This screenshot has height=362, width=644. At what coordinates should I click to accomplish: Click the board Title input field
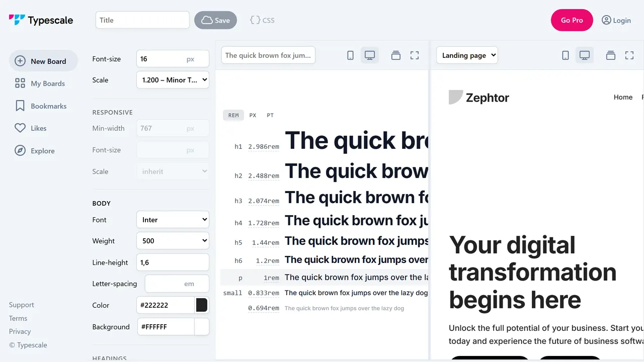tap(142, 20)
